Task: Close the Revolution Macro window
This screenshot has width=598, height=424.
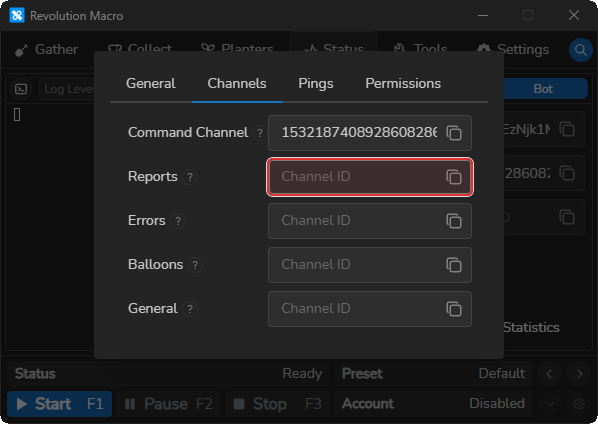Action: point(574,15)
